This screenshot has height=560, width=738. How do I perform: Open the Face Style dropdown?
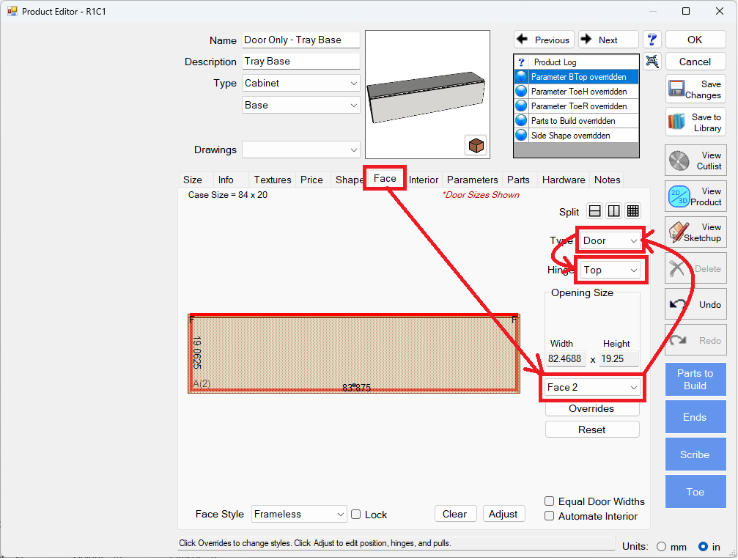pos(299,515)
